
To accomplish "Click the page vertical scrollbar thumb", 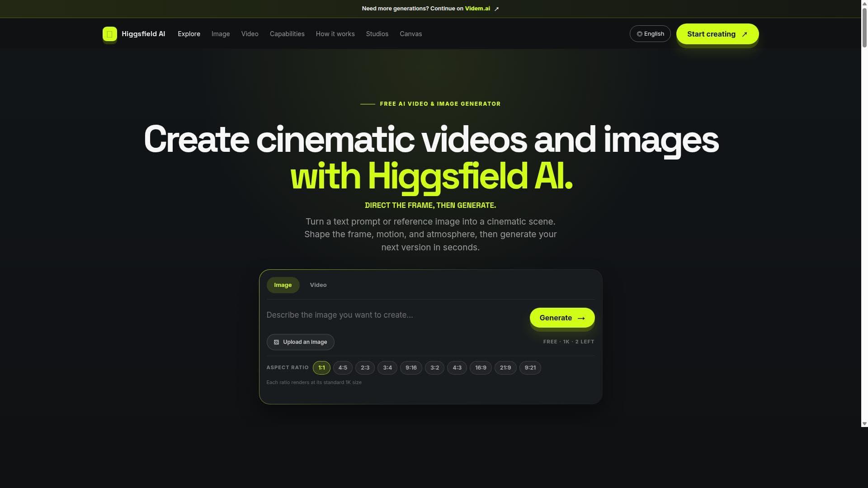I will [x=864, y=27].
